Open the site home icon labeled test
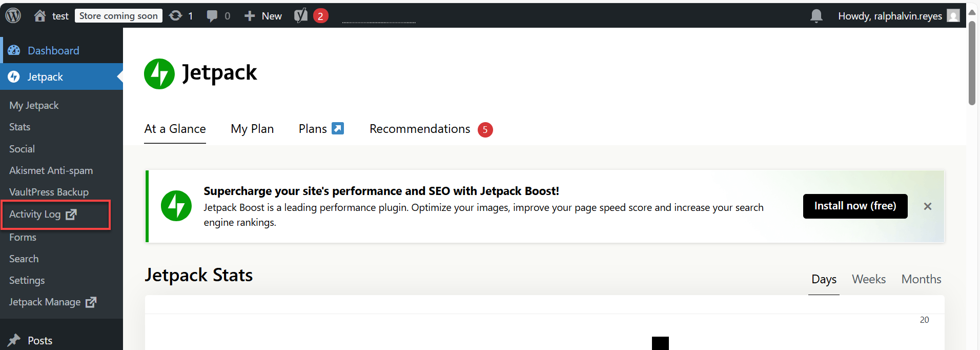 (x=40, y=16)
